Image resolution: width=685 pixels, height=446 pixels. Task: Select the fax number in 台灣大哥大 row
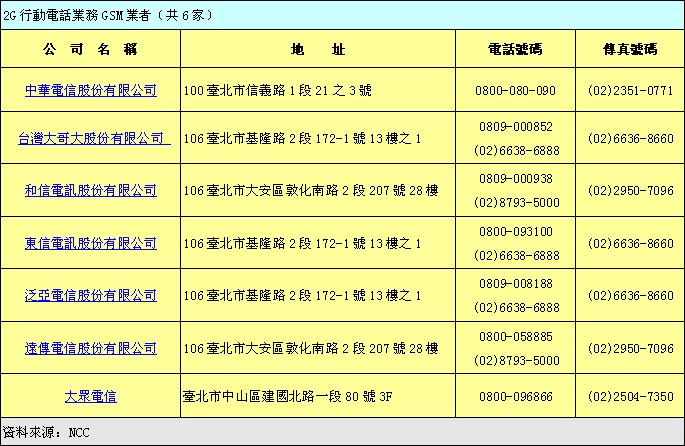630,139
